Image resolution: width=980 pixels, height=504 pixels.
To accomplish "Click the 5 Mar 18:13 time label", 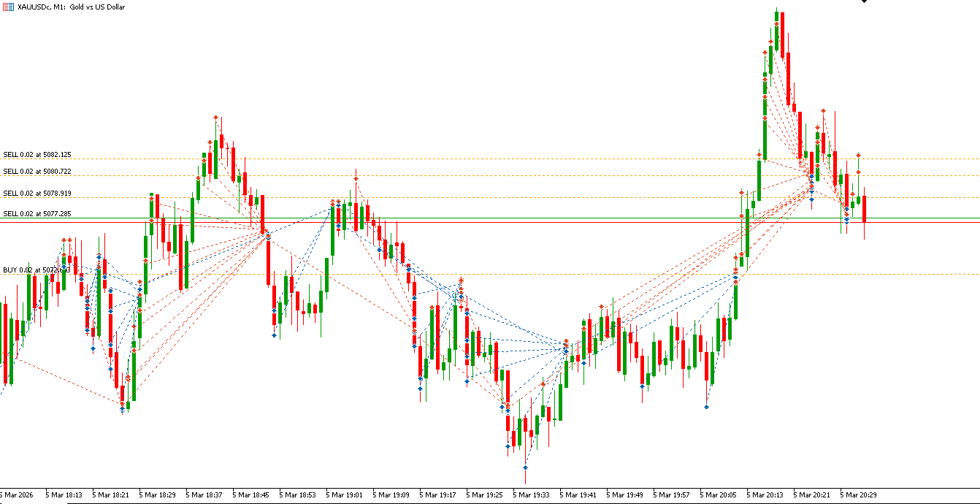I will click(64, 495).
